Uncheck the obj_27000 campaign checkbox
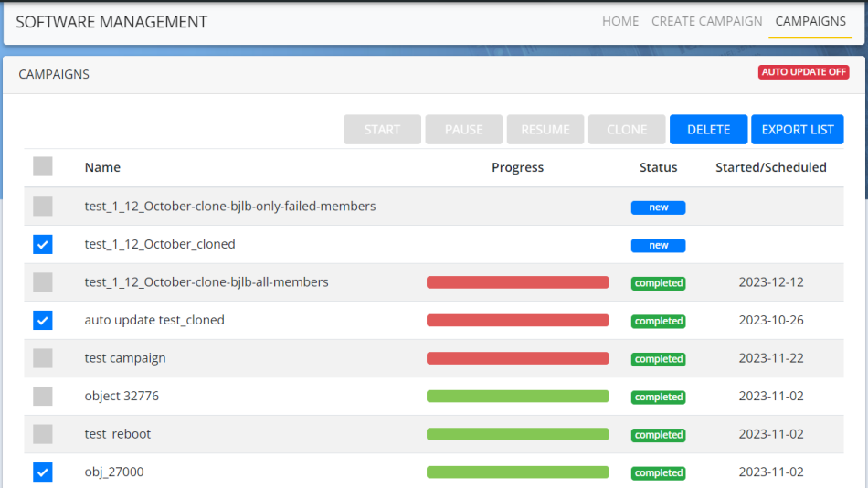 [43, 472]
